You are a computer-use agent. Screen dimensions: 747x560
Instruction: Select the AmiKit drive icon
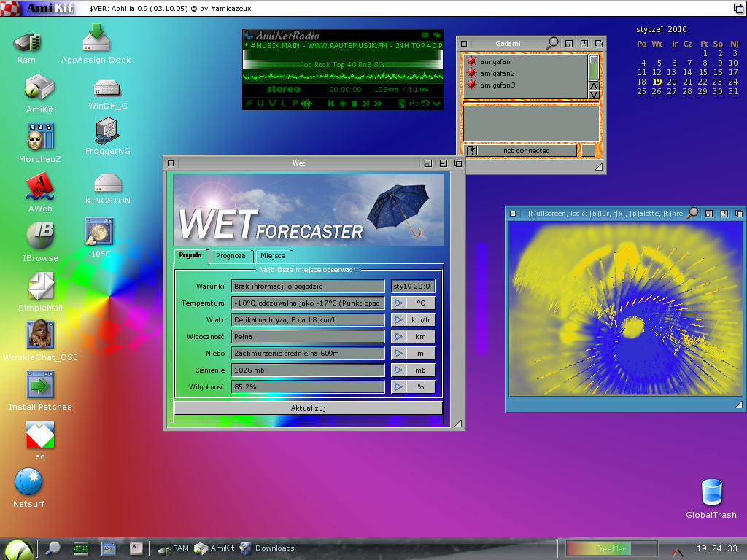coord(39,87)
